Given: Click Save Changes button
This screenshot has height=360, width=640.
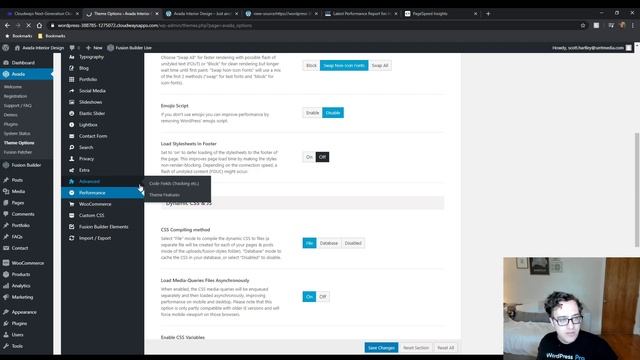Looking at the screenshot, I should (381, 348).
